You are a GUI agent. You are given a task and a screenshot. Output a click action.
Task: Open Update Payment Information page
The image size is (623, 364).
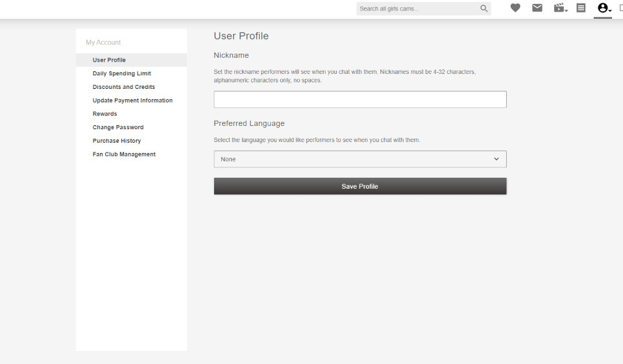coord(132,101)
